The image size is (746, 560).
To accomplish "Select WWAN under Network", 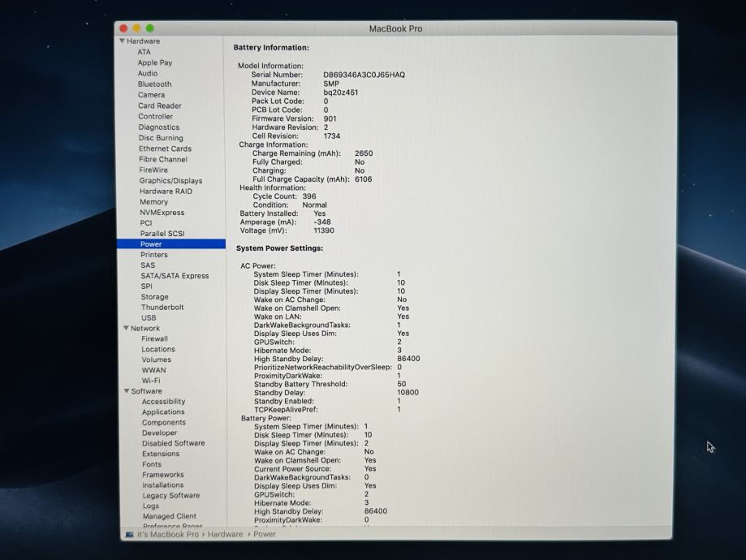I will [154, 370].
